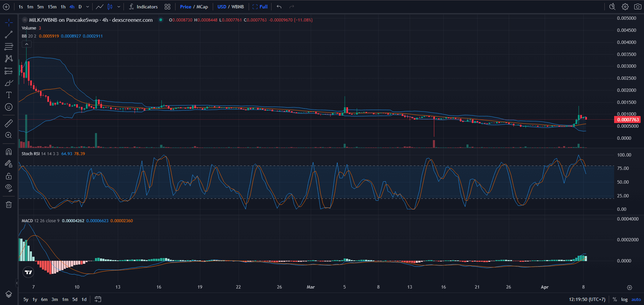Select the Text annotation tool
Screen dimensions: 644x305
click(9, 95)
